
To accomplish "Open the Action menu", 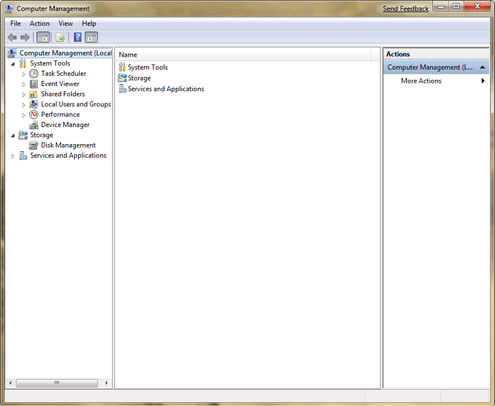I will [x=40, y=23].
